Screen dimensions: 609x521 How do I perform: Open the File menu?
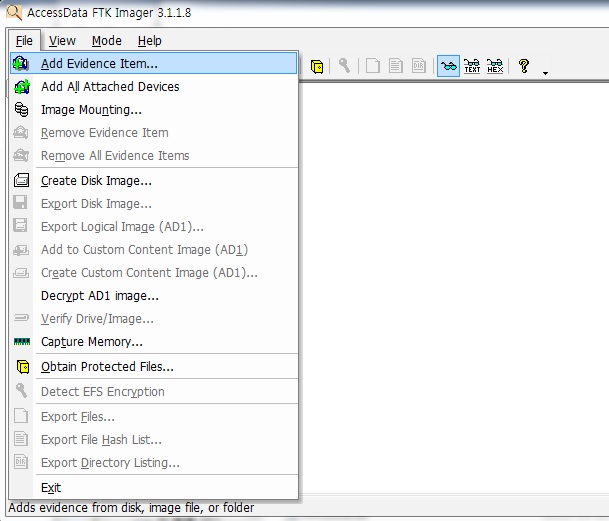coord(24,40)
